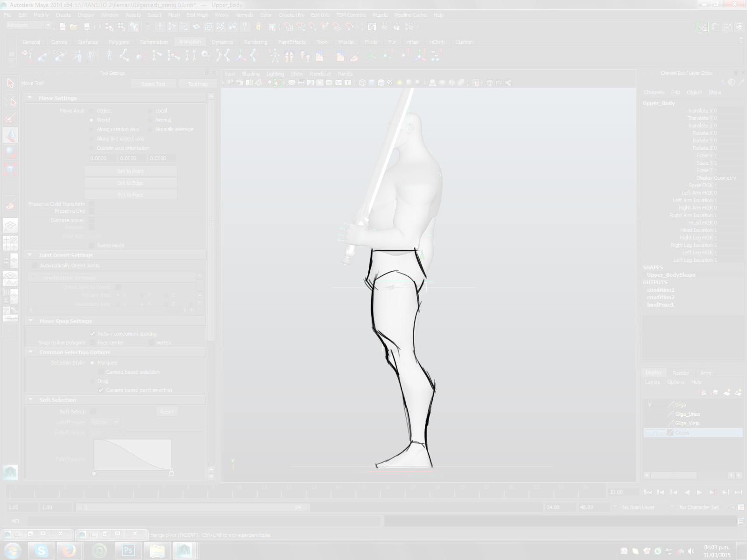Open the Create UVs menu

291,15
